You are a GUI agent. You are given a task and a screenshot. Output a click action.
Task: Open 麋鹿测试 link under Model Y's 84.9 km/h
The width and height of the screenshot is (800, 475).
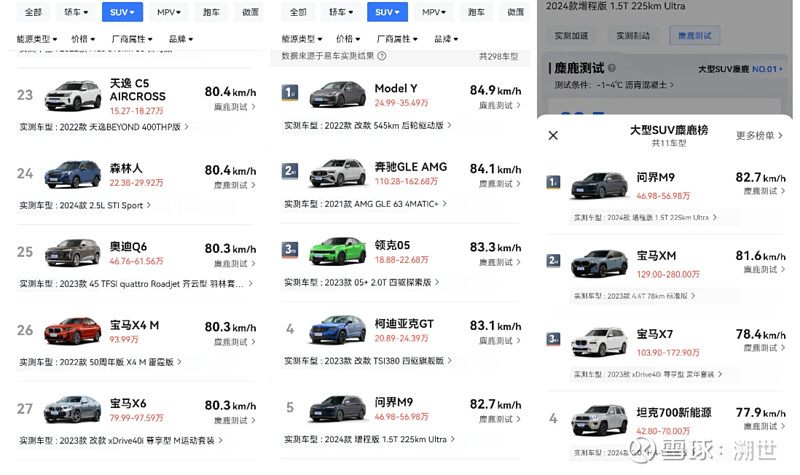(x=499, y=105)
